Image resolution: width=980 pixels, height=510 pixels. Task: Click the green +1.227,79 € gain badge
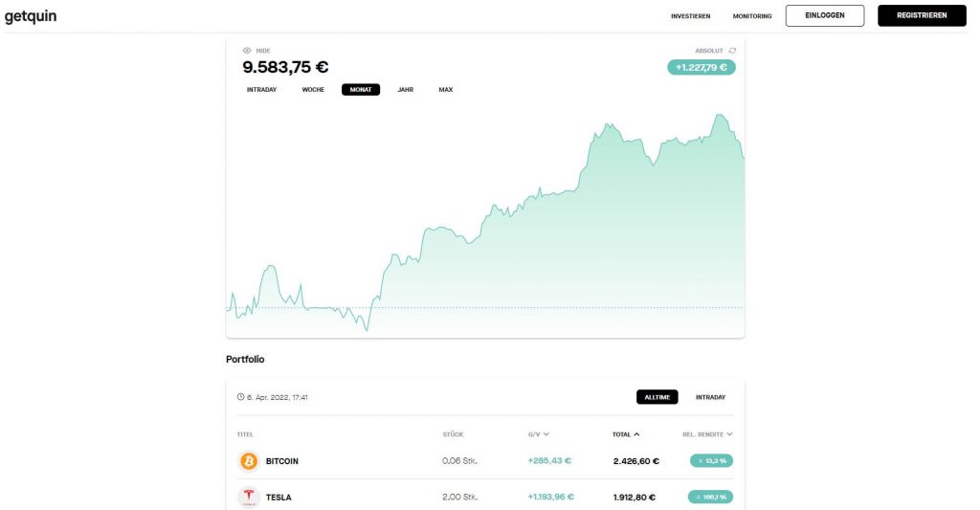click(702, 68)
